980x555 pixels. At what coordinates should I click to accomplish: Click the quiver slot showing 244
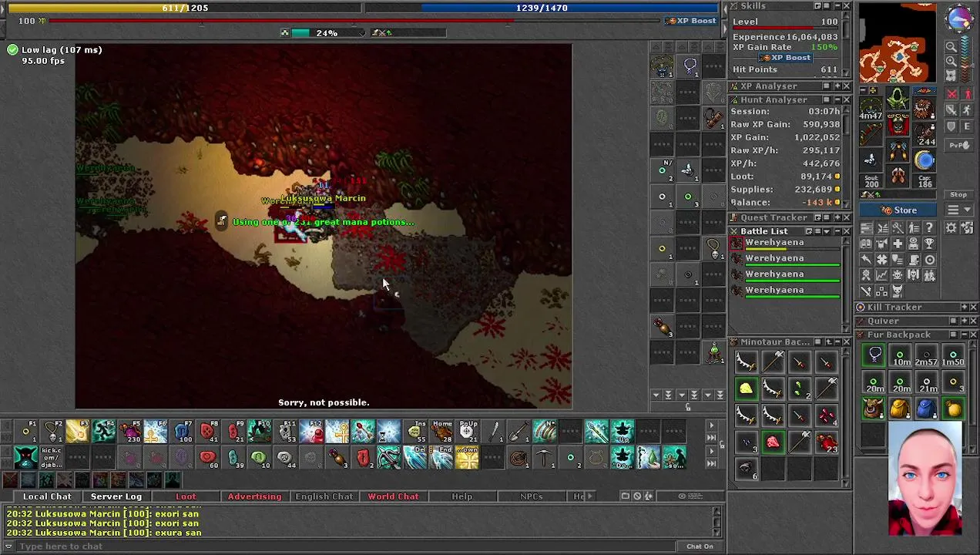click(x=925, y=133)
